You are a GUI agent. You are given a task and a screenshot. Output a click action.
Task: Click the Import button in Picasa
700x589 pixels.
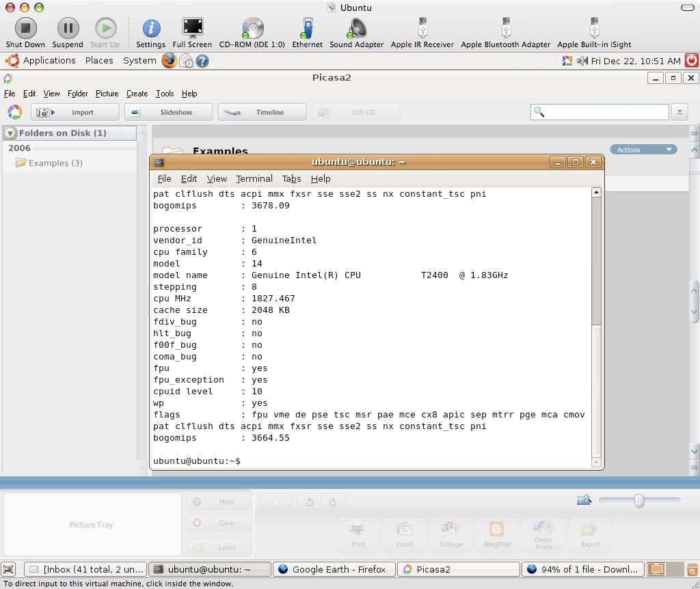[x=75, y=112]
